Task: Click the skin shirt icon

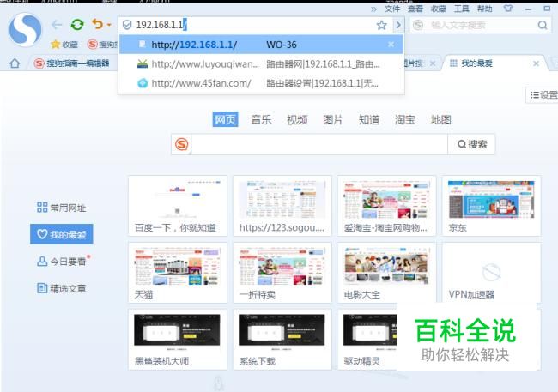Action: [x=508, y=9]
